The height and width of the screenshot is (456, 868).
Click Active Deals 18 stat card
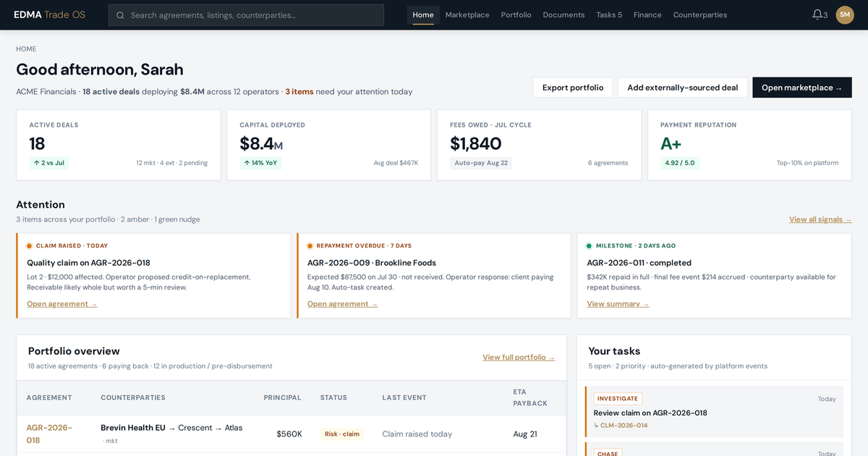coord(119,145)
